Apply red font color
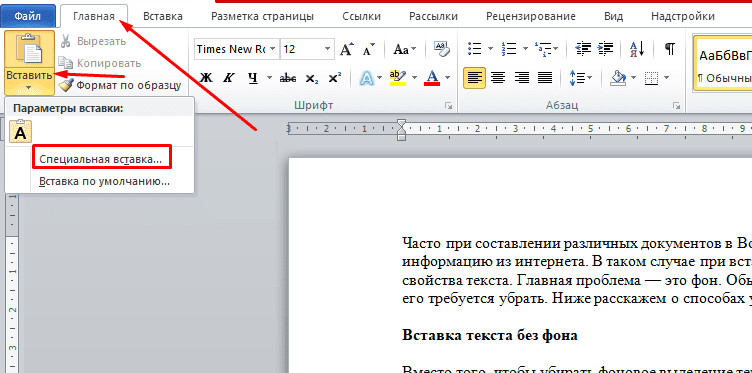Image resolution: width=752 pixels, height=373 pixels. click(432, 78)
